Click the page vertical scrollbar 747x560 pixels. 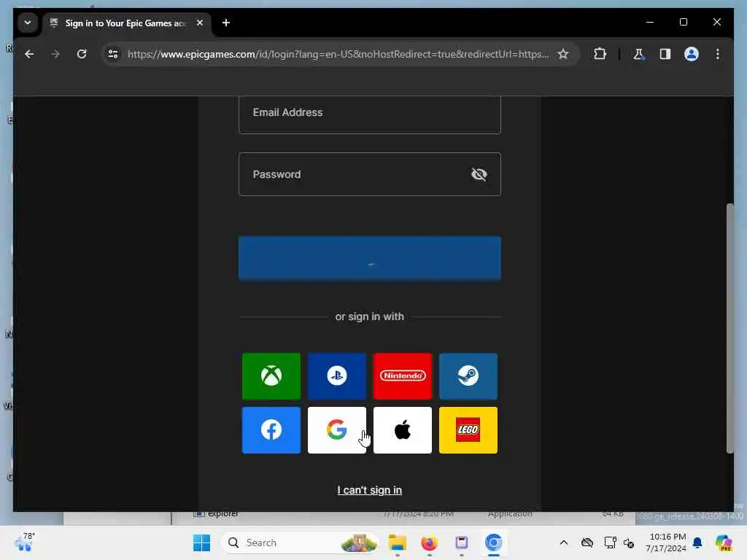pyautogui.click(x=729, y=329)
